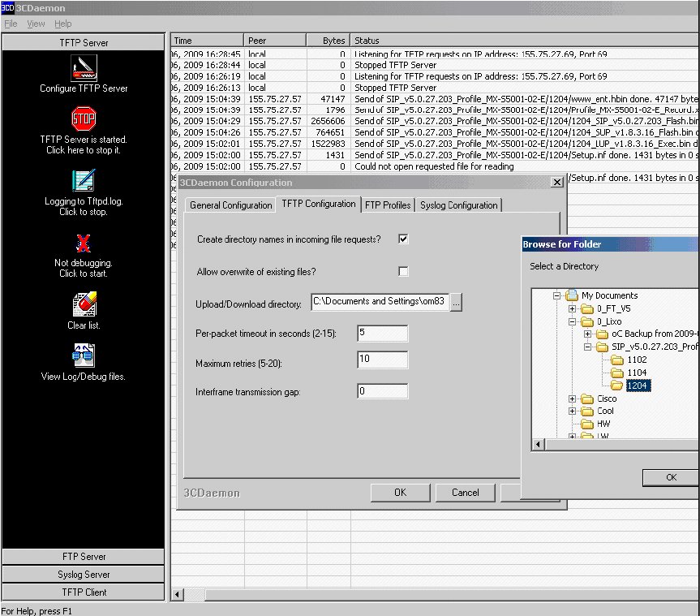Expand the 0_FT_V5 tree node
This screenshot has height=616, width=700.
point(572,308)
